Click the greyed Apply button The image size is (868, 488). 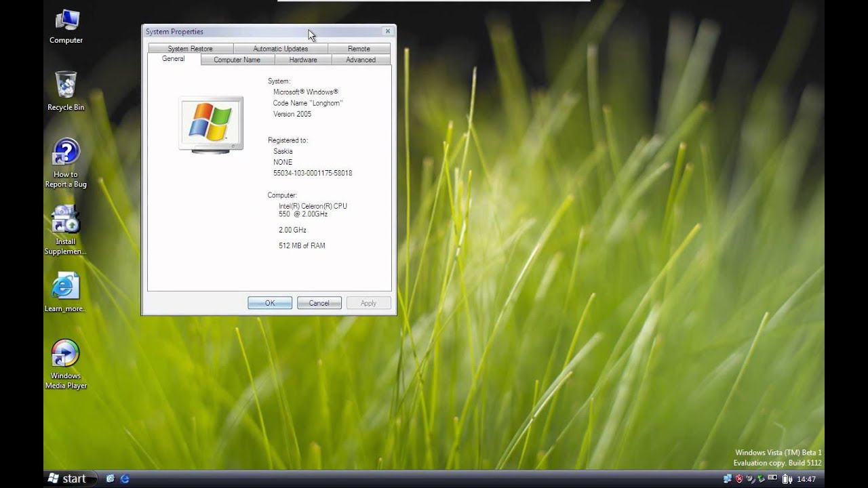369,303
